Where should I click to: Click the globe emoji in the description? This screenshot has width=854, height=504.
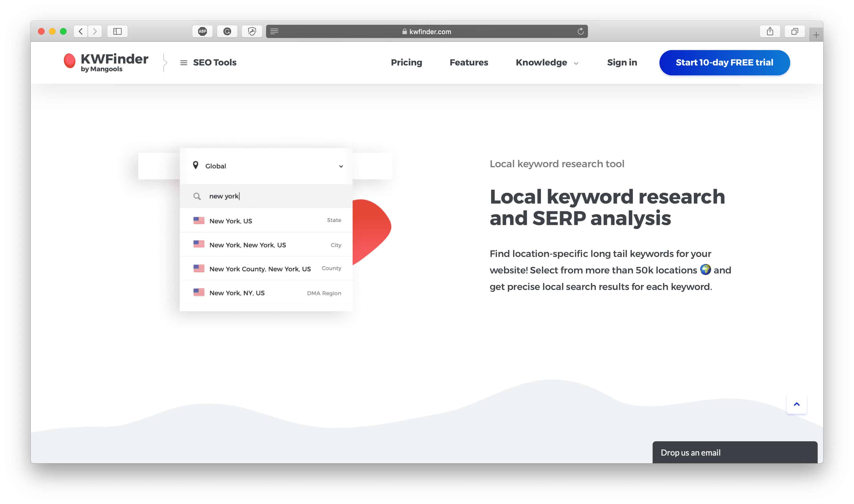(x=705, y=269)
